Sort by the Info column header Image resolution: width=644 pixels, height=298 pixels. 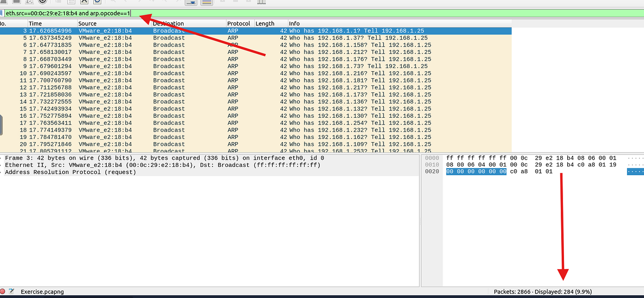[x=399, y=23]
